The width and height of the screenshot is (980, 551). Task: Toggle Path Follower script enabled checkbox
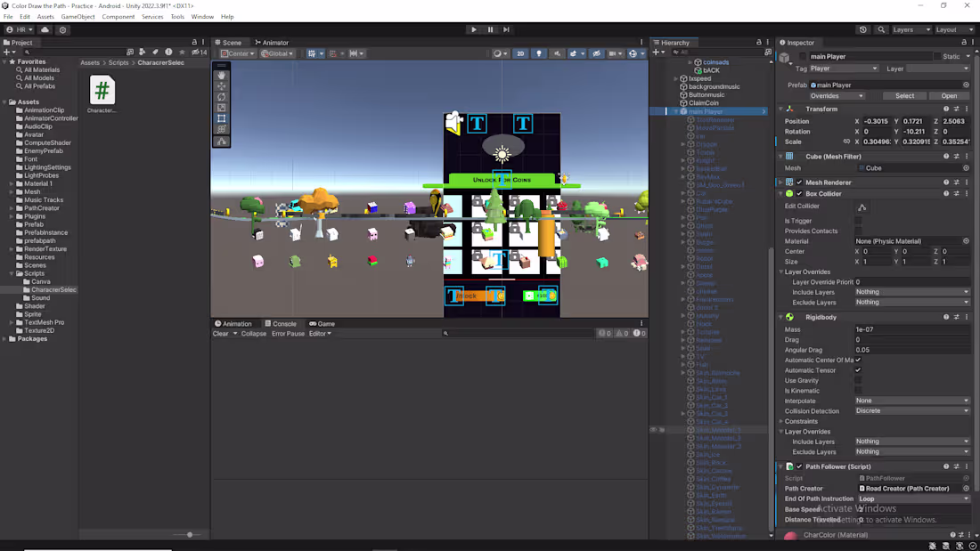coord(799,466)
